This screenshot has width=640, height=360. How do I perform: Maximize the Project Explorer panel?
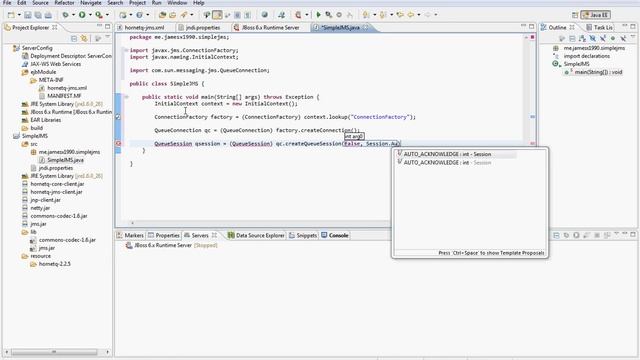point(108,27)
